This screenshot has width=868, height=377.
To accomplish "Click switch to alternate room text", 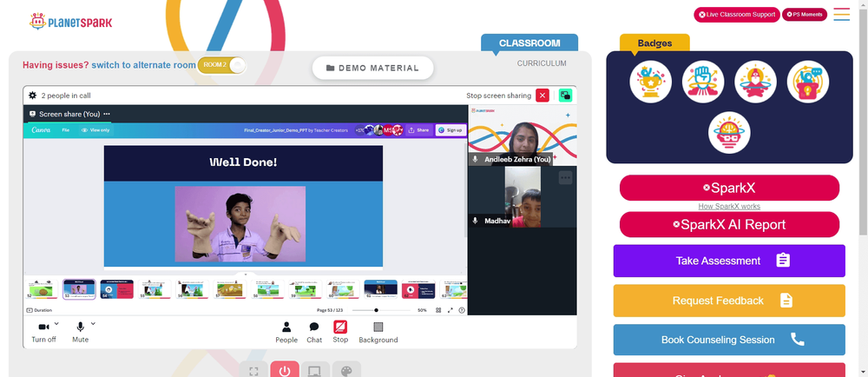I will click(x=143, y=65).
